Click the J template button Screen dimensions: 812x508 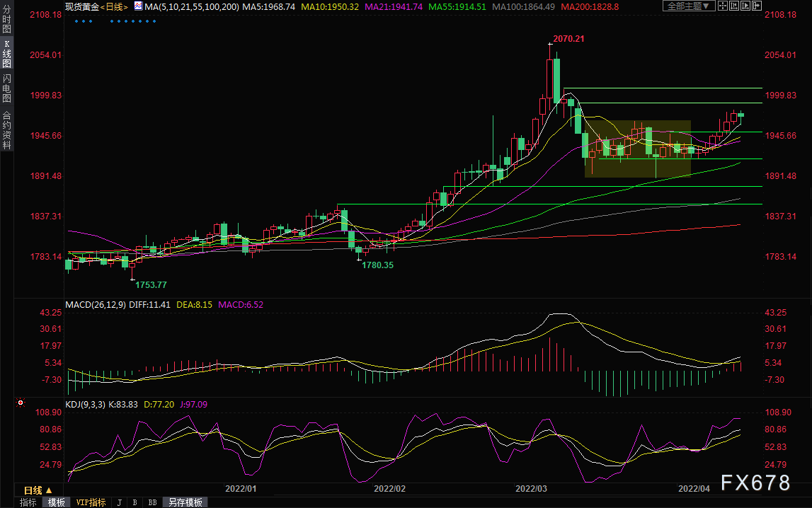click(120, 502)
